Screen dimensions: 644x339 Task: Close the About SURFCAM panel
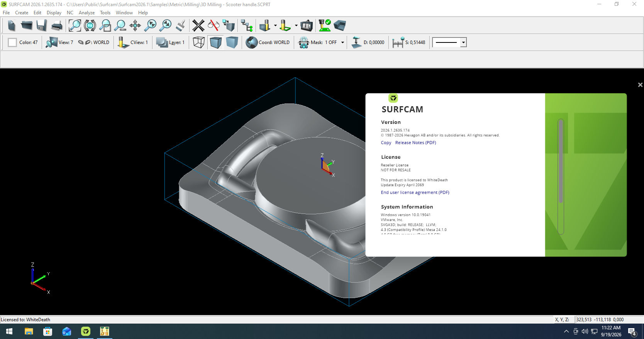[640, 85]
